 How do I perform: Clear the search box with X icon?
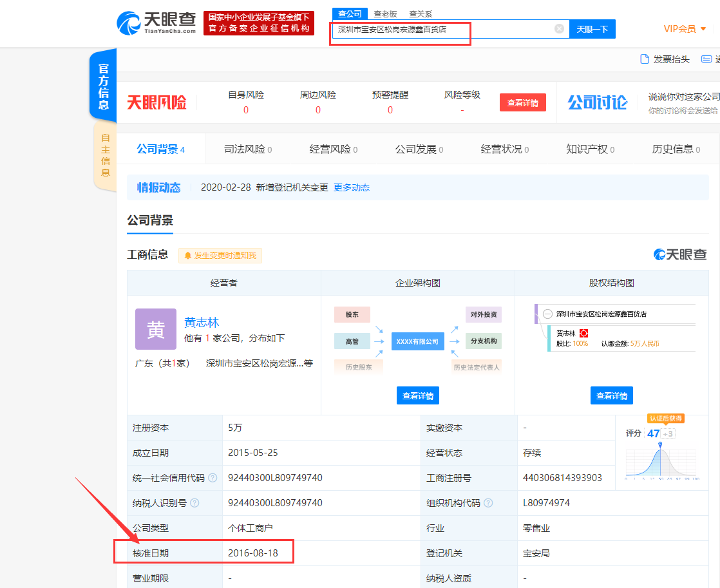(x=559, y=29)
